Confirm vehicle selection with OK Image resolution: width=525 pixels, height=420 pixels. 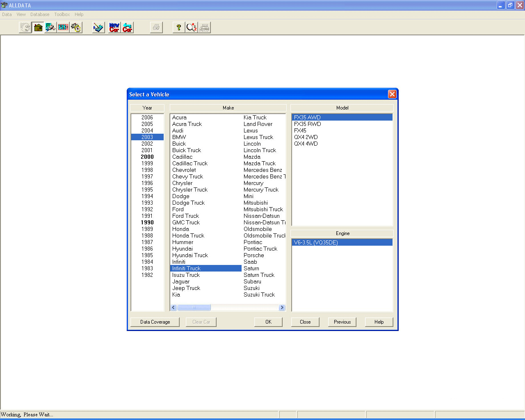tap(268, 322)
